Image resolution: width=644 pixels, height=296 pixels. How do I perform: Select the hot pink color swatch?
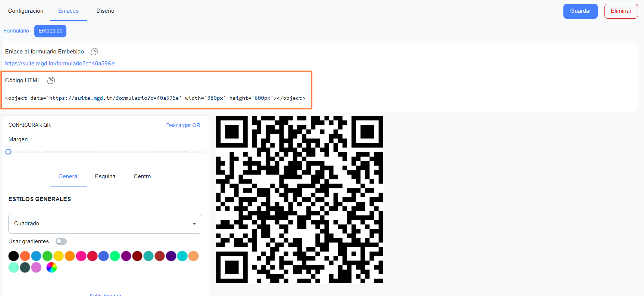(81, 256)
